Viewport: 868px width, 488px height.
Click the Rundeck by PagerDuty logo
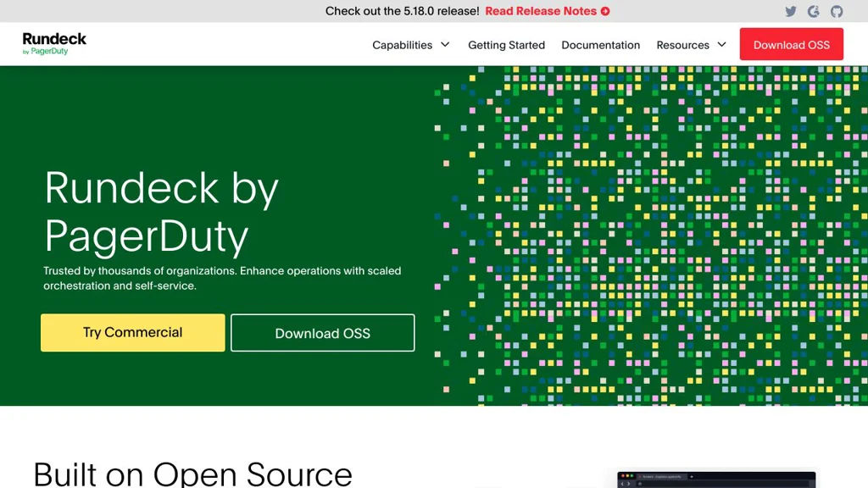54,44
